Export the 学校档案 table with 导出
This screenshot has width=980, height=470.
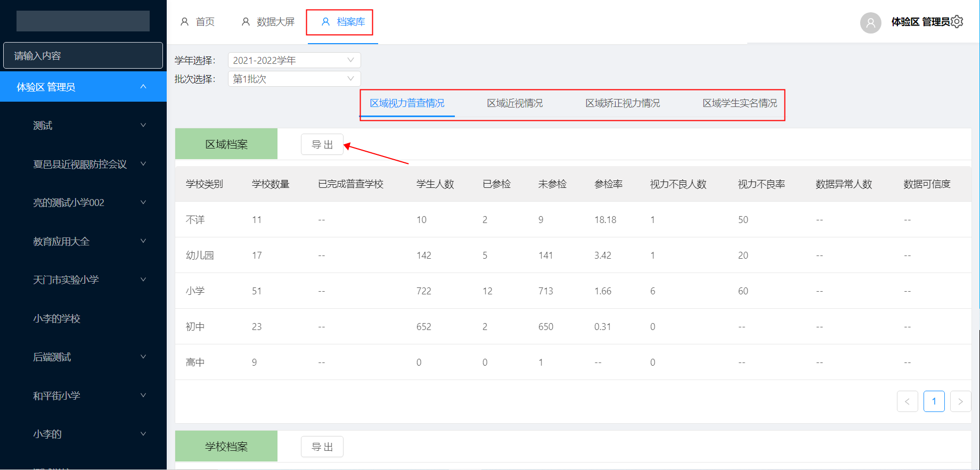(x=322, y=447)
